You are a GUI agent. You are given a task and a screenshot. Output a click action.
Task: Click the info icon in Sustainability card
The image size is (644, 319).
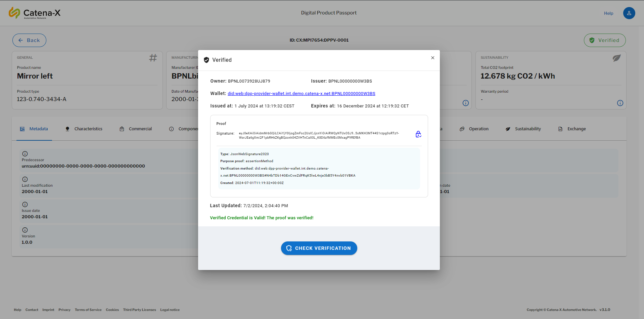620,103
